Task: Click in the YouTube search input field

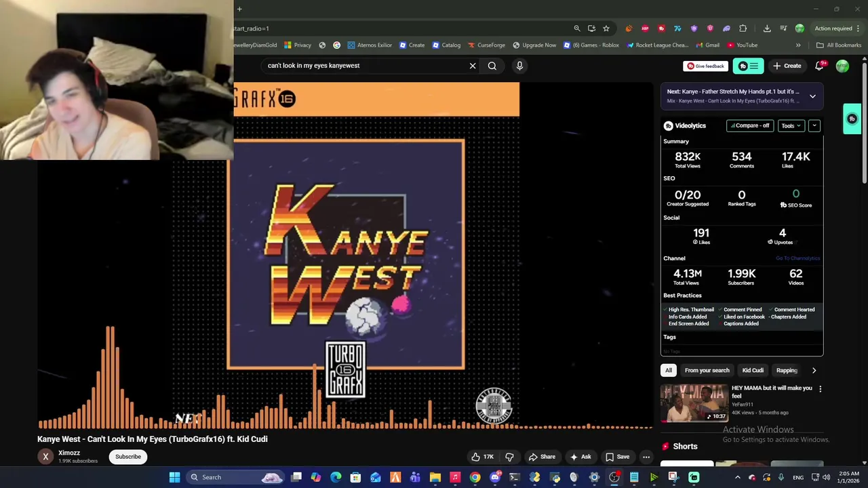Action: coord(363,66)
